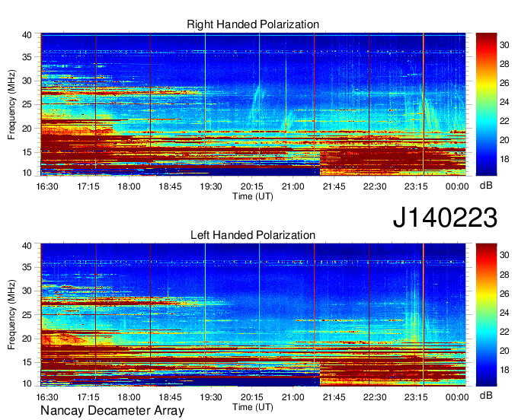Click Frequency (MHz) label of right-handed plot
This screenshot has height=420, width=518.
coord(11,104)
